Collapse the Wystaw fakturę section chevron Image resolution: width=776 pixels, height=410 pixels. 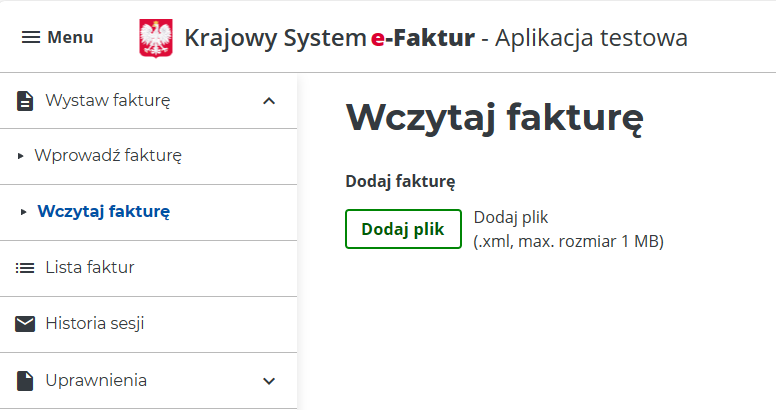[x=268, y=101]
